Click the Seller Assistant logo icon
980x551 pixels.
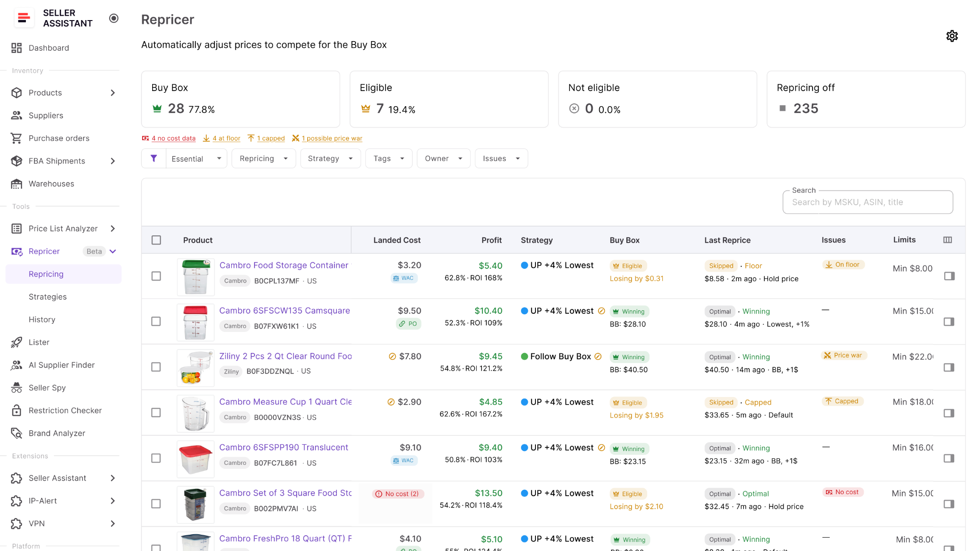[23, 18]
